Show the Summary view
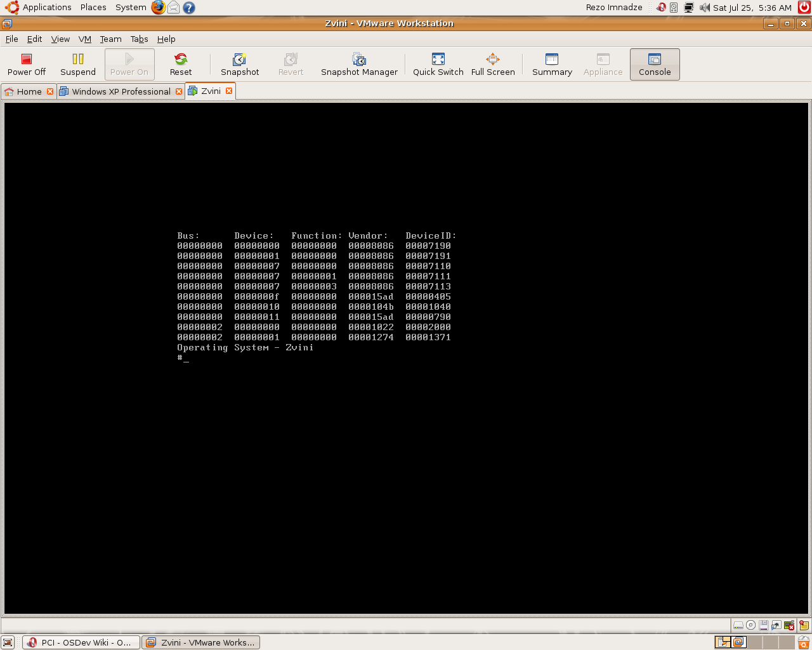The image size is (812, 650). coord(552,65)
